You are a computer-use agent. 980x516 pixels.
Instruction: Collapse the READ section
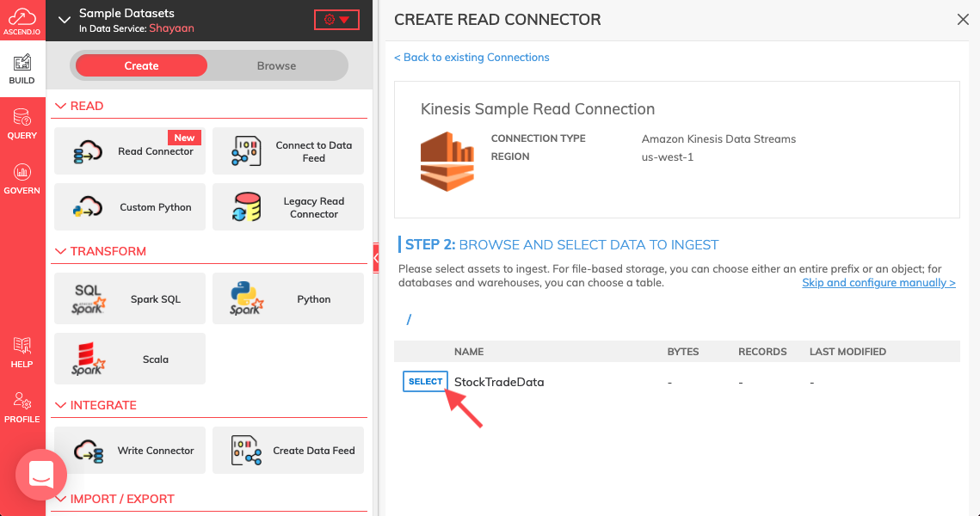60,106
